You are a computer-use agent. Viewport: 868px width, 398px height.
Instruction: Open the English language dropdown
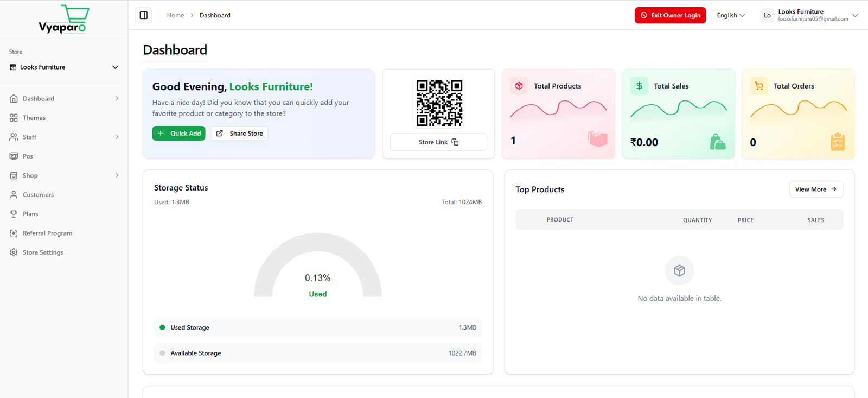pos(731,15)
